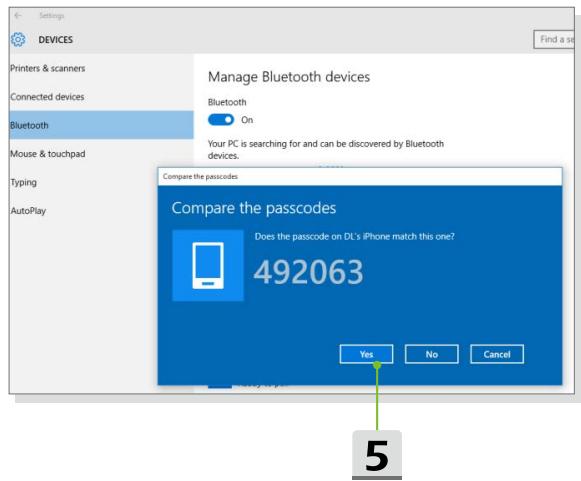Click the phone device icon in dialog
This screenshot has height=481, width=581.
click(x=208, y=265)
